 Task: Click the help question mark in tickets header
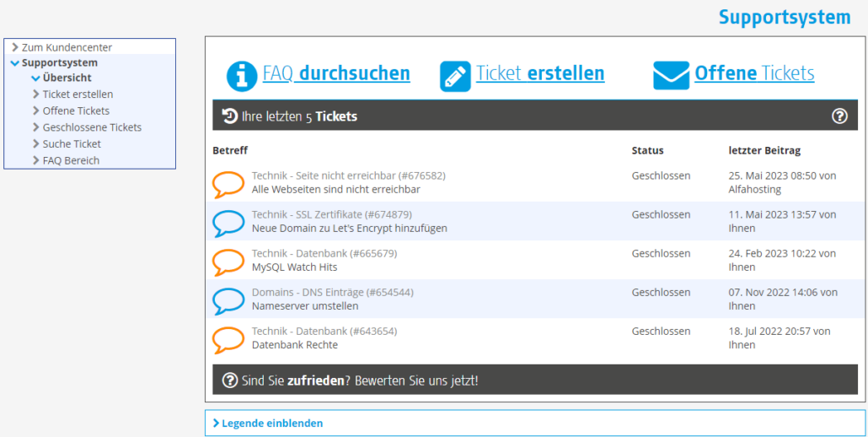[x=839, y=116]
